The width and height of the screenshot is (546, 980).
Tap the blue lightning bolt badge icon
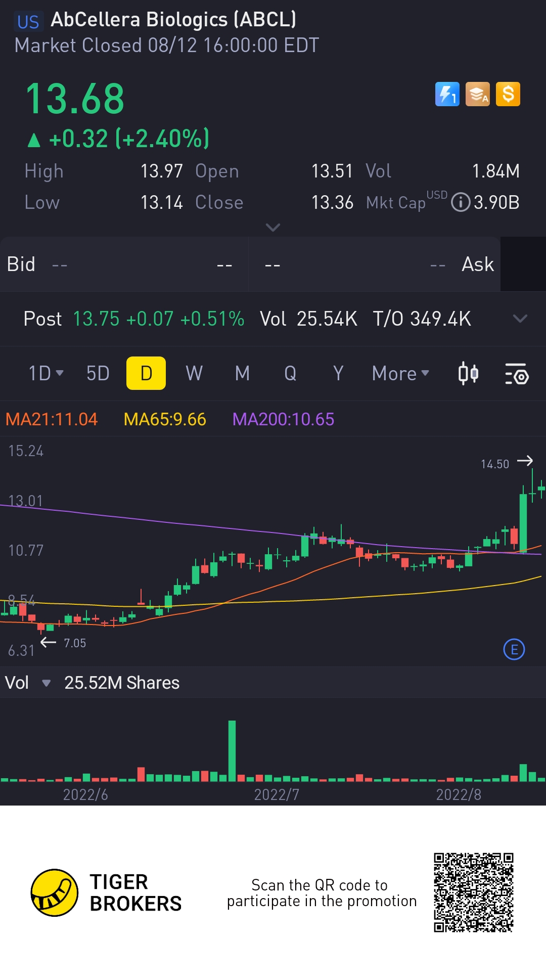pos(447,94)
